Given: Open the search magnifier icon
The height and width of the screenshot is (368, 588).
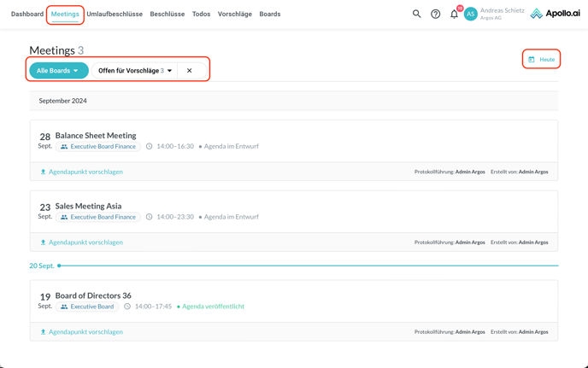Looking at the screenshot, I should (417, 14).
